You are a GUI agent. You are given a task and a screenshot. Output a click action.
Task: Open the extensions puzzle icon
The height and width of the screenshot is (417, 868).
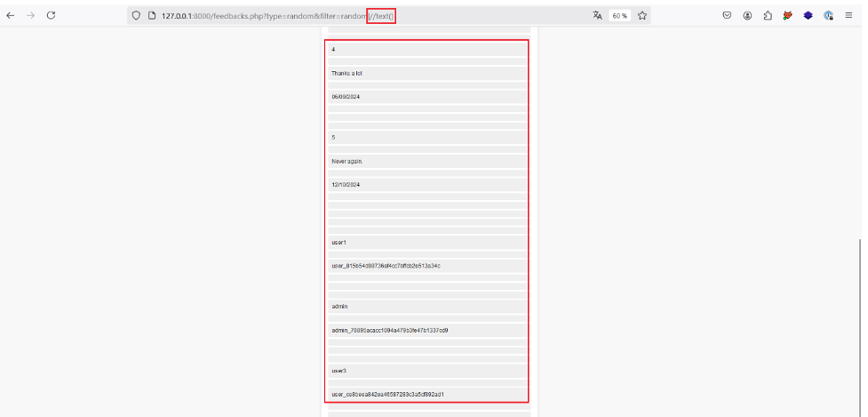point(768,16)
